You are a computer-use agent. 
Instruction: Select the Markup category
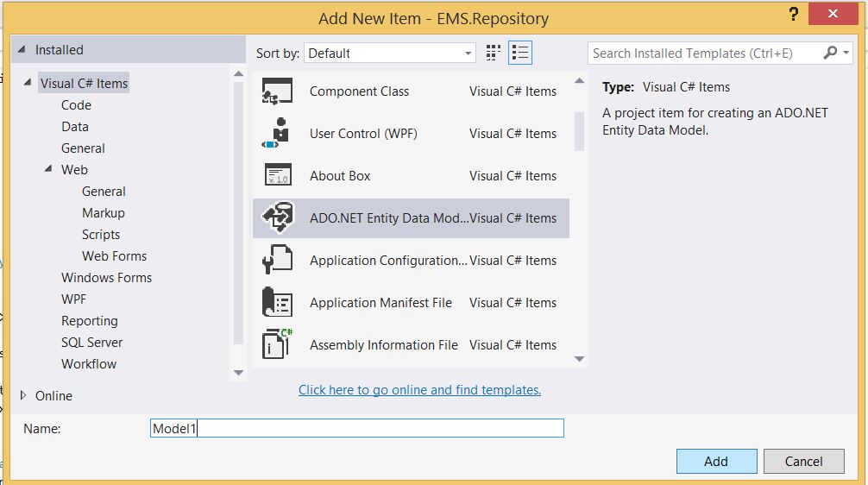point(103,213)
